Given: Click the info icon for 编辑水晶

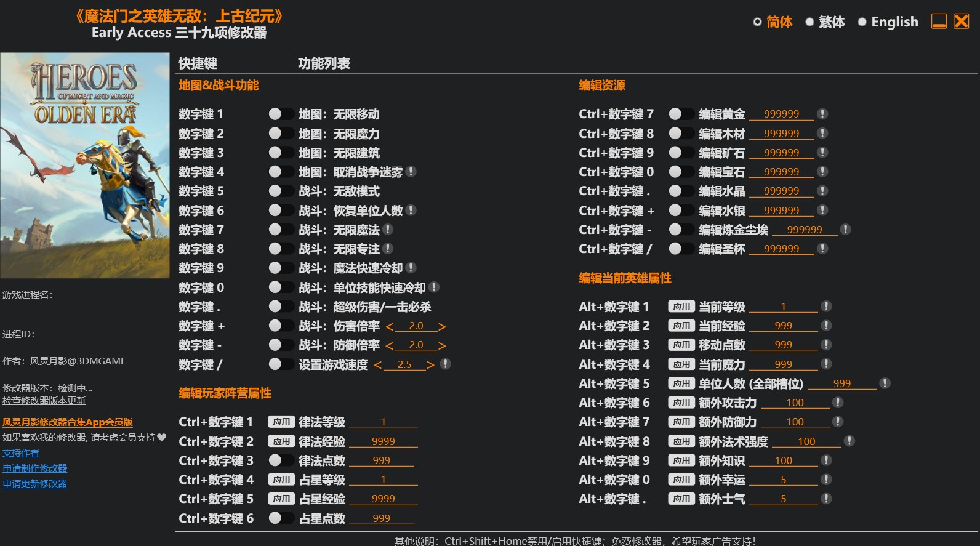Looking at the screenshot, I should tap(822, 191).
